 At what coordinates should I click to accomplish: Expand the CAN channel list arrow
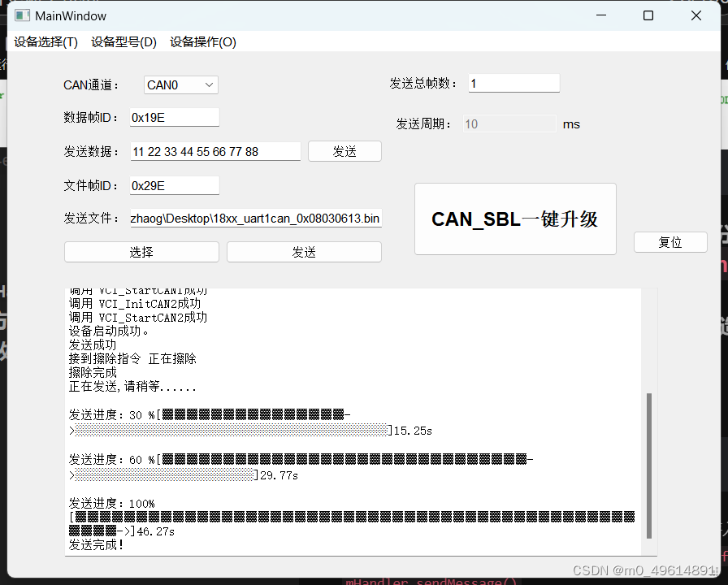(x=206, y=84)
